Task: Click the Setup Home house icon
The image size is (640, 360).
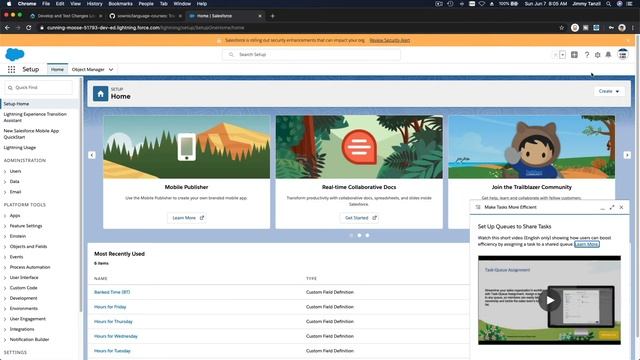Action: coord(100,94)
